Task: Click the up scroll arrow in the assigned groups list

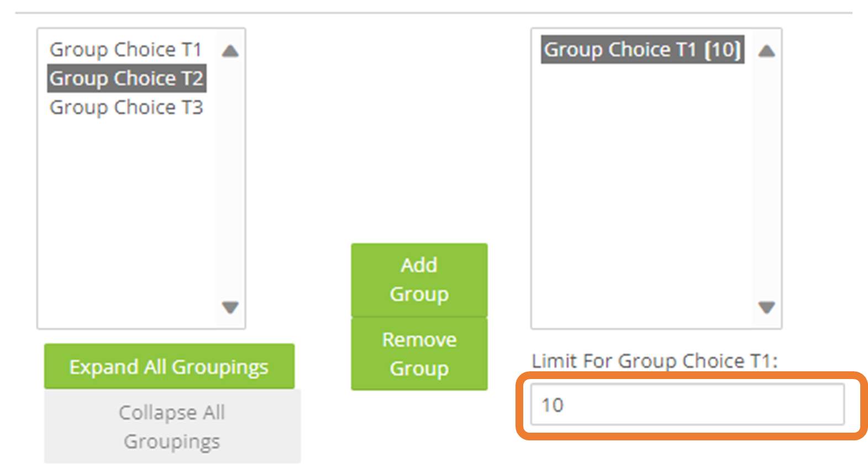Action: click(x=767, y=51)
